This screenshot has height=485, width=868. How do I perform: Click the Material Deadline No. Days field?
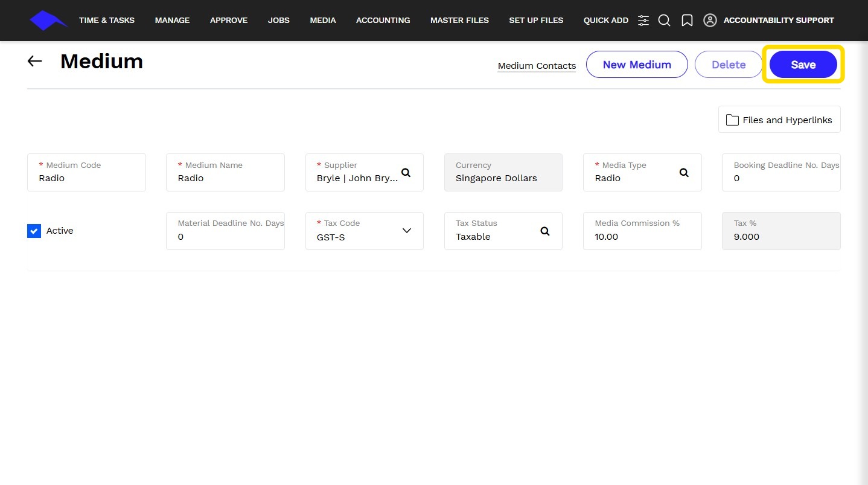(225, 231)
